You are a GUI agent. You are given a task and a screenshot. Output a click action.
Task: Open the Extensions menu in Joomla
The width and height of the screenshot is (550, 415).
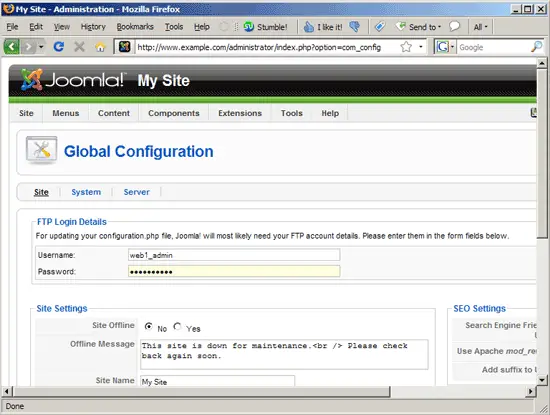[240, 113]
